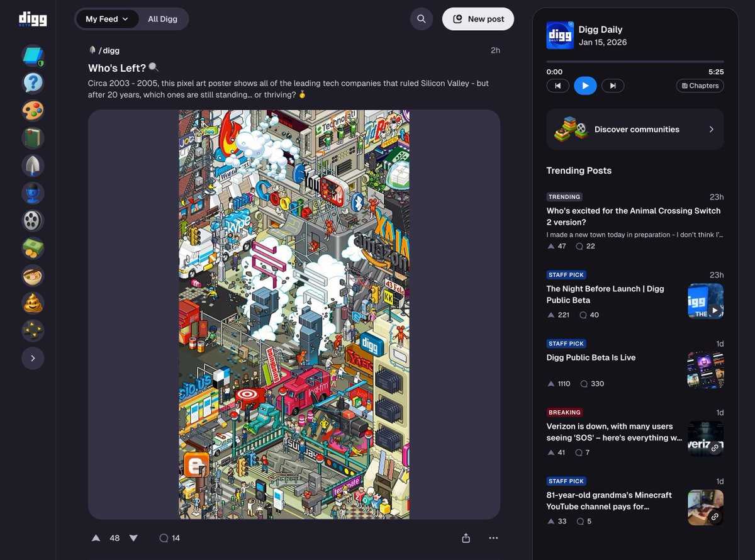
Task: Click the Digg Daily podcast cover
Action: 560,35
